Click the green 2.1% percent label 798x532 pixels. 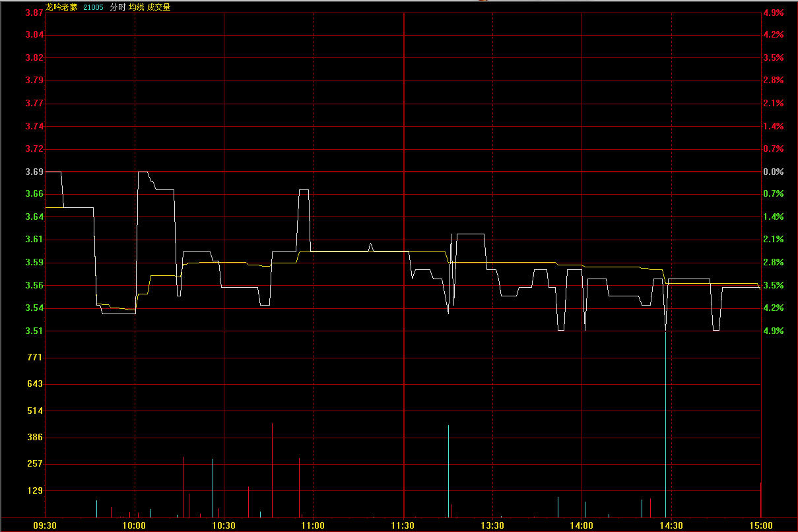(x=773, y=239)
